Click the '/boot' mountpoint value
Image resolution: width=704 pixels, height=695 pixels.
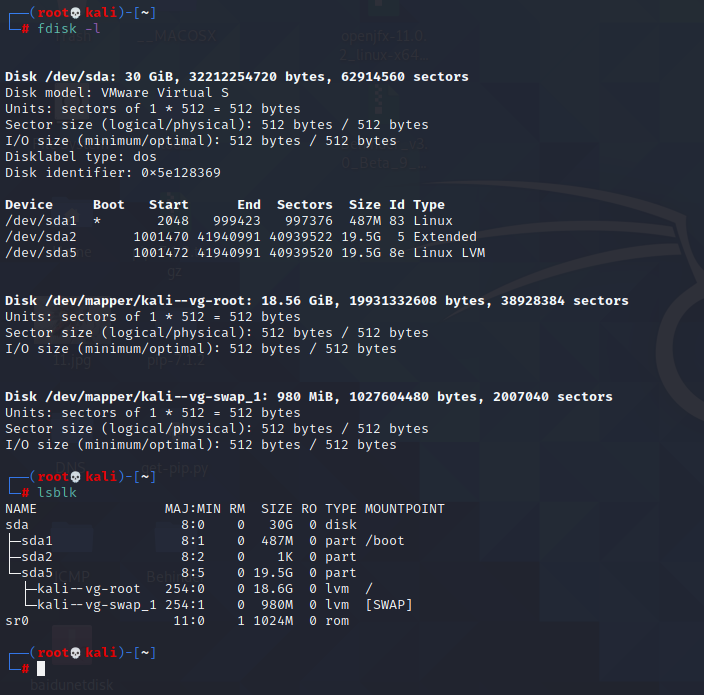click(385, 541)
